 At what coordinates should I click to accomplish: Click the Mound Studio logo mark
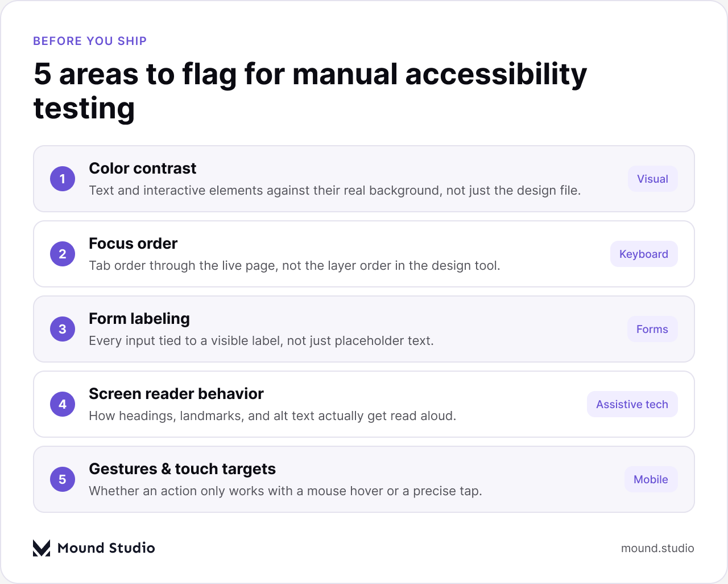42,548
